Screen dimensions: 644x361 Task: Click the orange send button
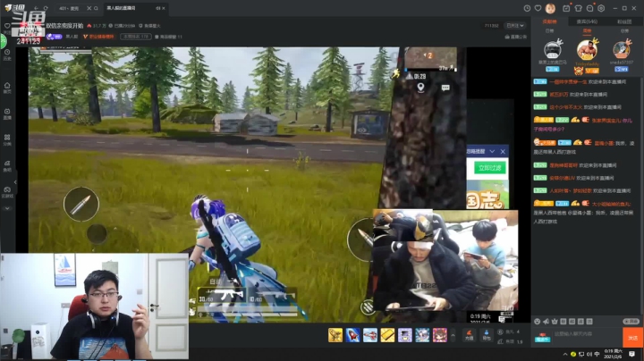(632, 338)
